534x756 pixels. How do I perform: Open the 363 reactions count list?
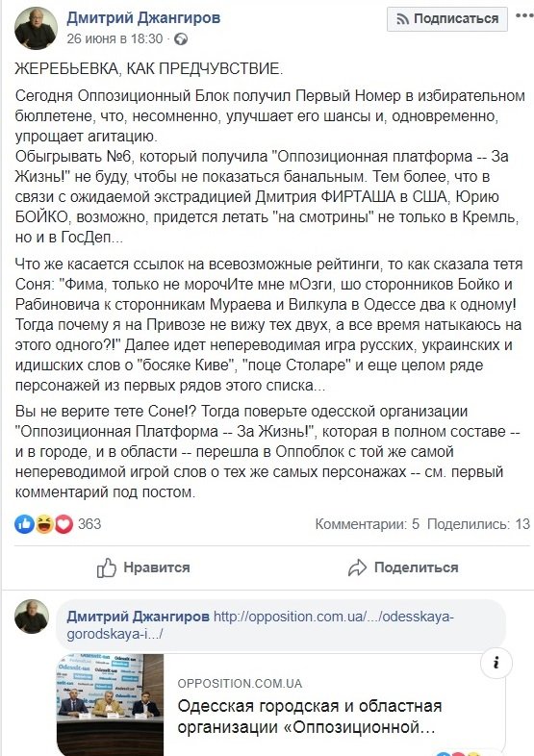click(89, 523)
